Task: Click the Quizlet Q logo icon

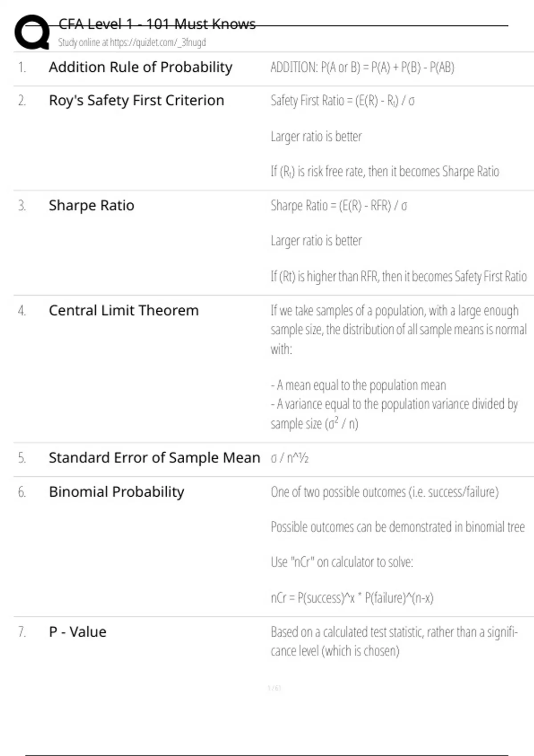Action: [32, 32]
